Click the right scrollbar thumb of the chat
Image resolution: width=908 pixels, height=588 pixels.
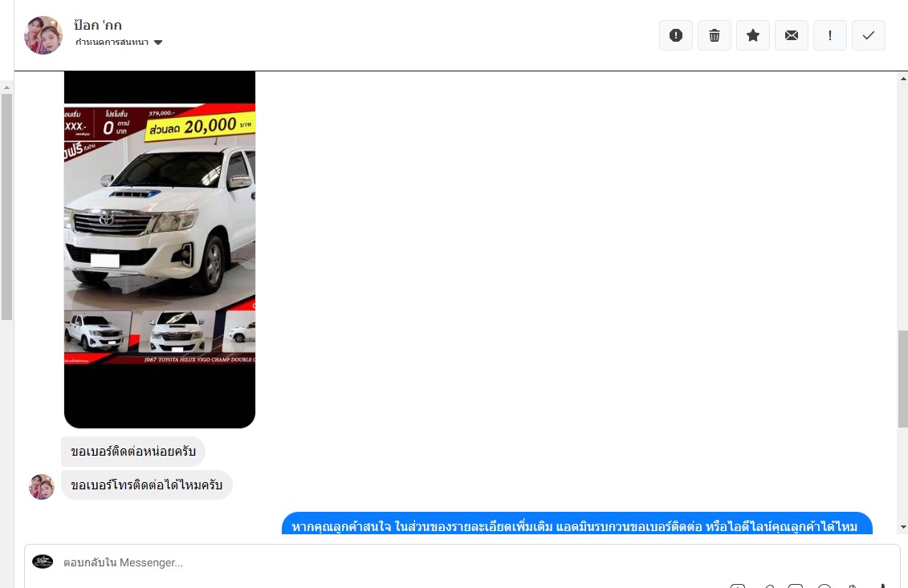(903, 379)
